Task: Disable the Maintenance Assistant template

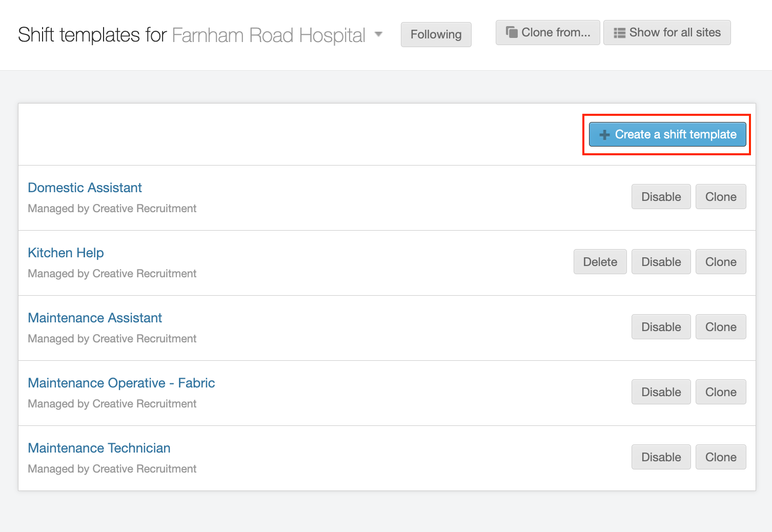Action: 661,327
